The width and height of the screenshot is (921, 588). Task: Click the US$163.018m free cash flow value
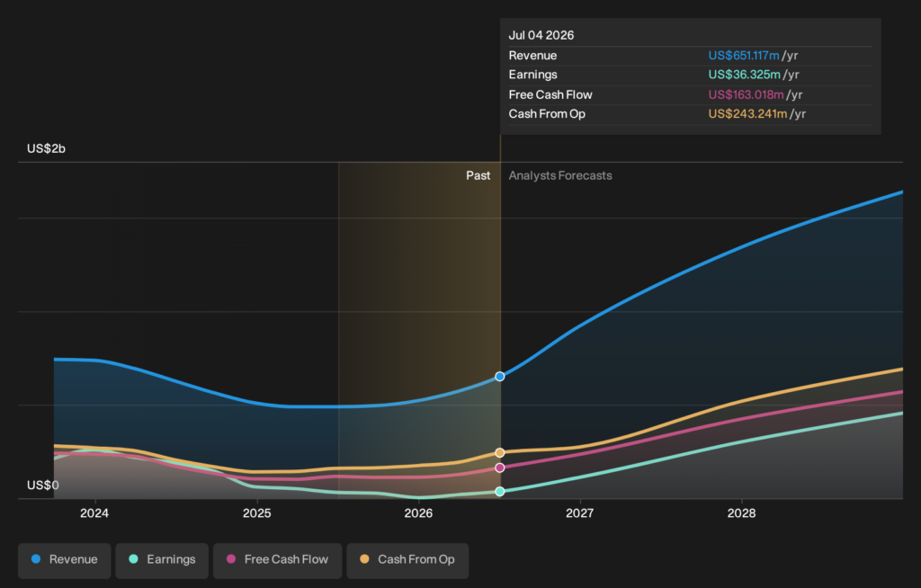746,94
